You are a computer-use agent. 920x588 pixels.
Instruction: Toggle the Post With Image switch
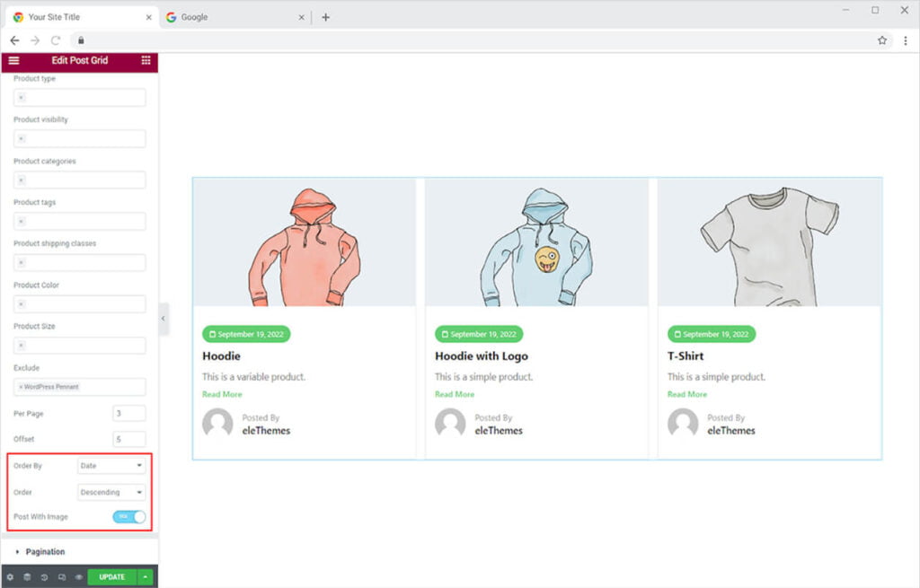129,517
